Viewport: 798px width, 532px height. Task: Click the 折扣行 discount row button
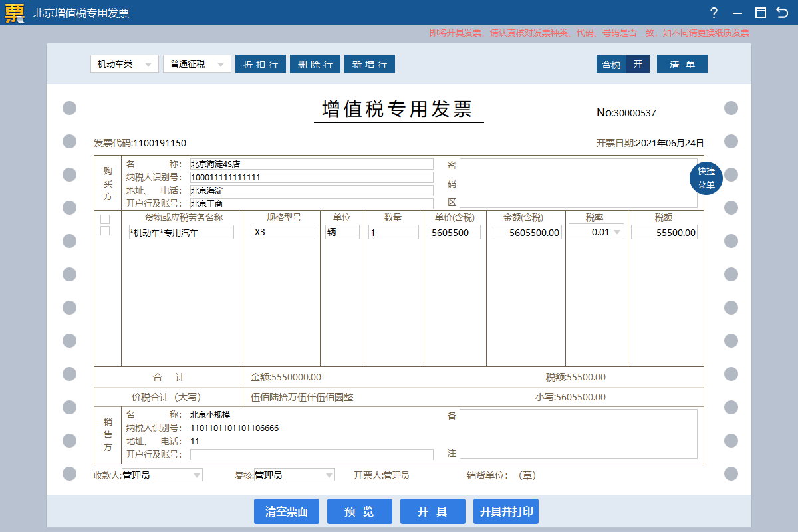(x=261, y=64)
